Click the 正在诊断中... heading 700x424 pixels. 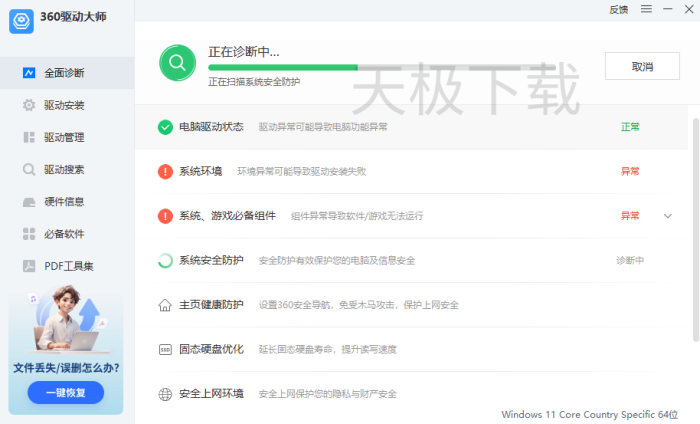pos(244,52)
